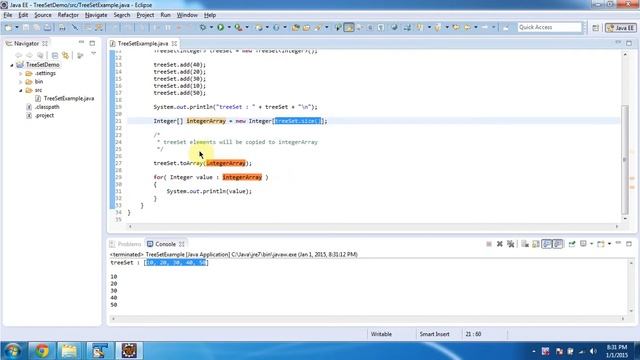The height and width of the screenshot is (360, 640).
Task: Click the Forward navigation arrow icon
Action: [485, 27]
